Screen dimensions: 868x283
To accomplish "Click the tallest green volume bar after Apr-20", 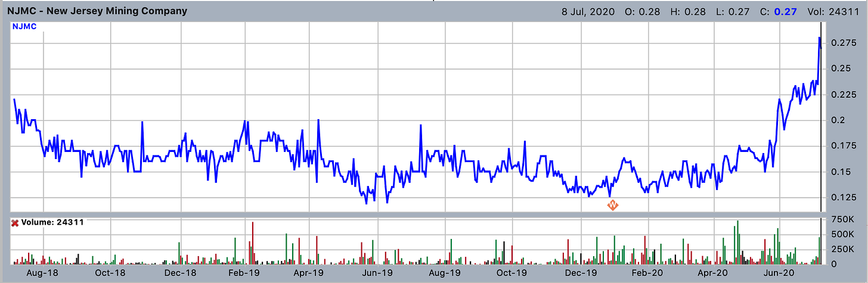I will (x=738, y=242).
